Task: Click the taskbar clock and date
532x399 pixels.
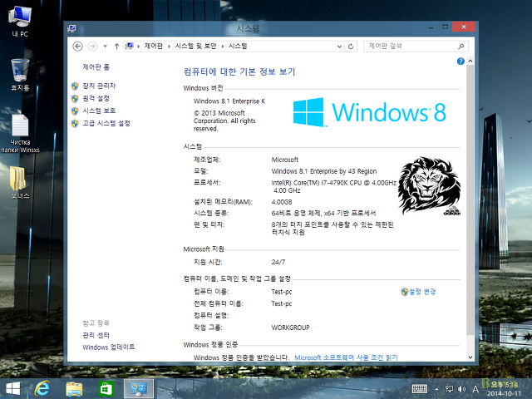Action: [x=504, y=389]
